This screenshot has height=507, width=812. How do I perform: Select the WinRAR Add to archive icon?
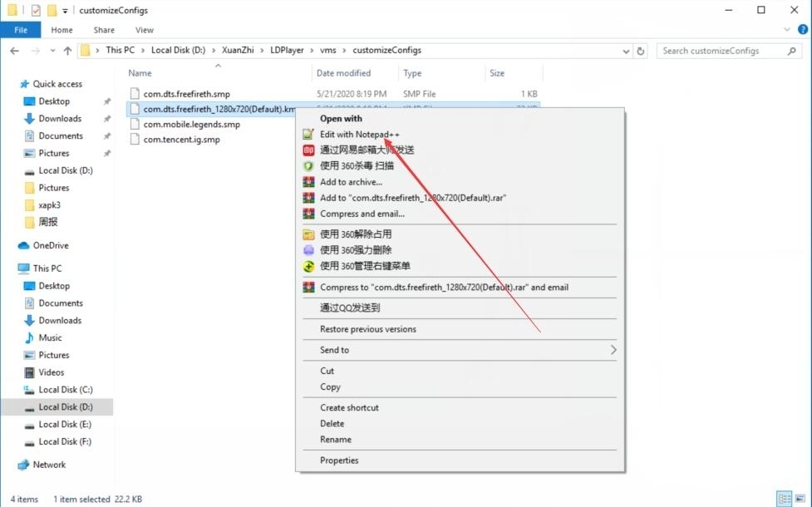point(308,182)
